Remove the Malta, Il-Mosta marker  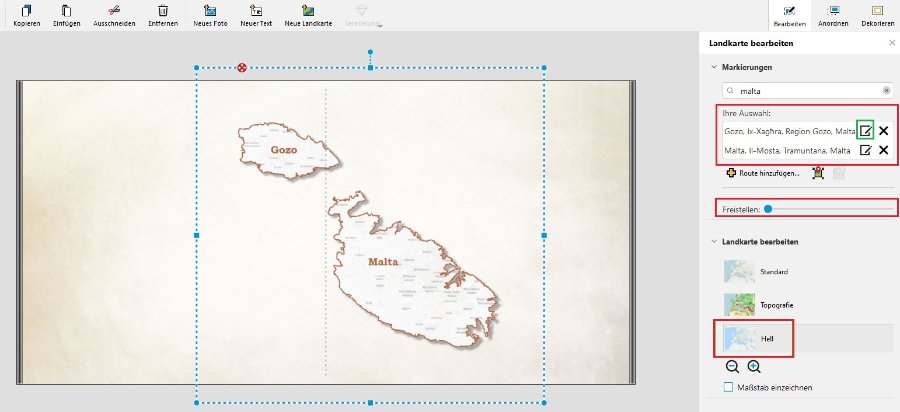(884, 150)
